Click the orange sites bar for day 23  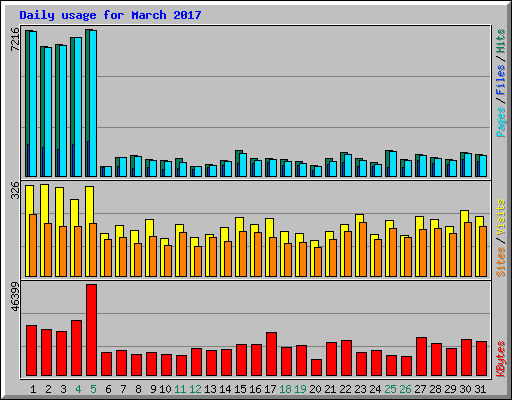tap(363, 249)
